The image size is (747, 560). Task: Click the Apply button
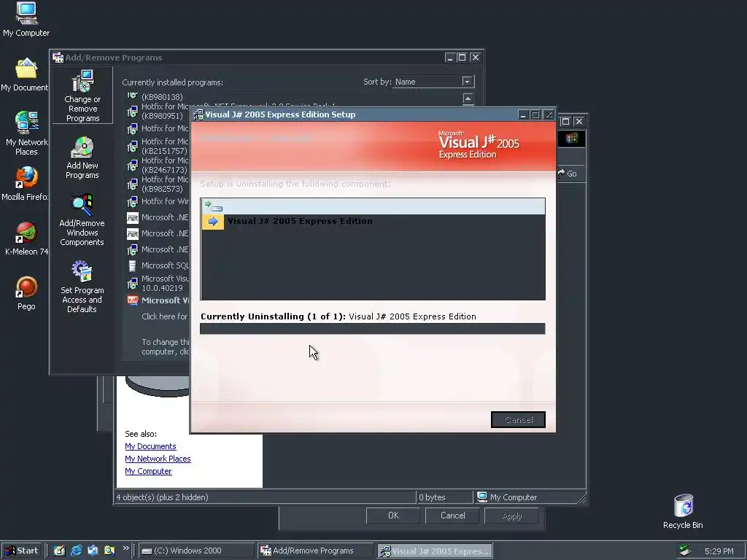click(x=511, y=516)
